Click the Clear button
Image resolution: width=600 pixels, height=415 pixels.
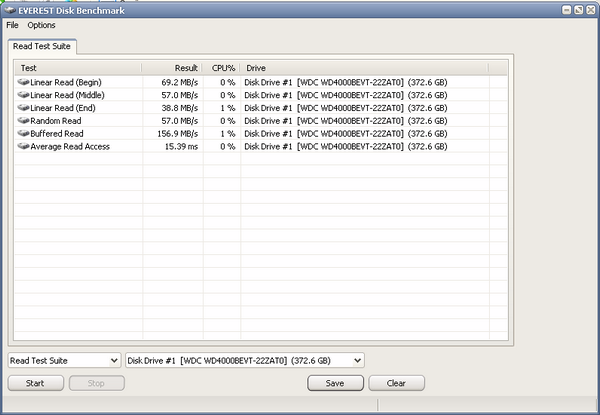coord(396,383)
